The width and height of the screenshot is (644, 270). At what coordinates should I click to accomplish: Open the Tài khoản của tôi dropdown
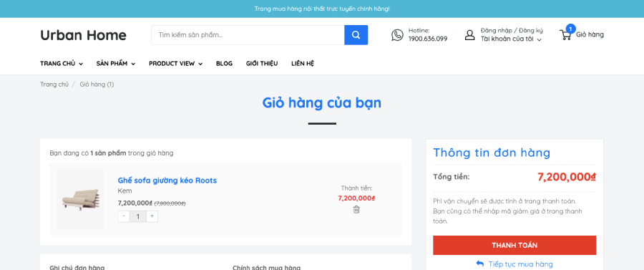pyautogui.click(x=512, y=39)
